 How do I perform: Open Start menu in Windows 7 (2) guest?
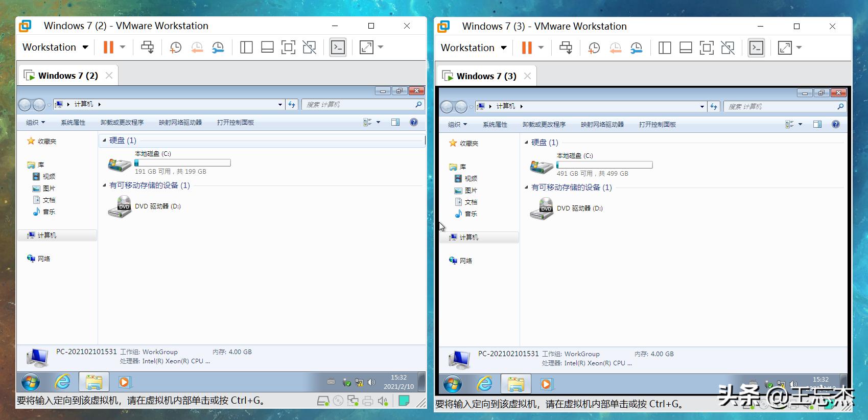click(31, 382)
